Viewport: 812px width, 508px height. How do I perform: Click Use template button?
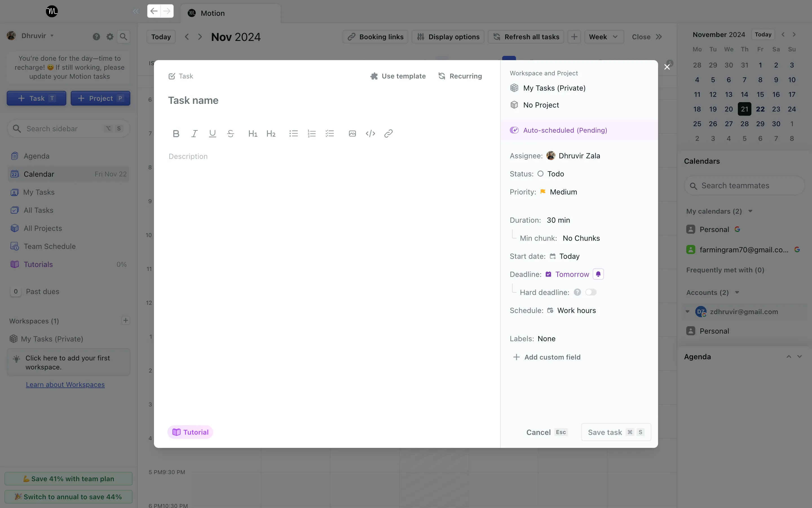click(x=398, y=76)
